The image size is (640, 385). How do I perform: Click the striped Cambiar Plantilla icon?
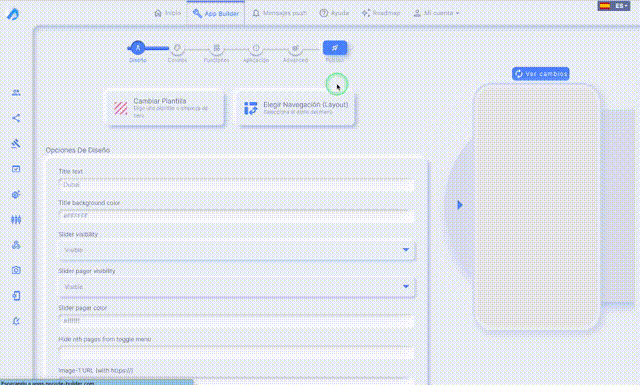click(x=120, y=108)
